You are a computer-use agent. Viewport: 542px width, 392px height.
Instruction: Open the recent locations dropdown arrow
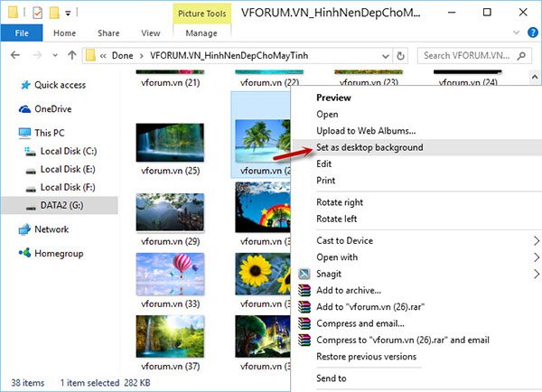click(x=55, y=55)
